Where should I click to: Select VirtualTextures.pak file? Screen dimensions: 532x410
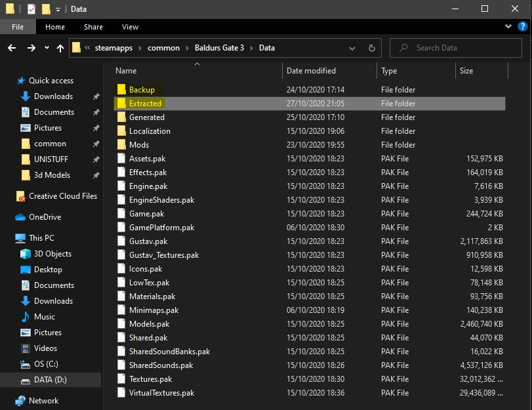161,393
